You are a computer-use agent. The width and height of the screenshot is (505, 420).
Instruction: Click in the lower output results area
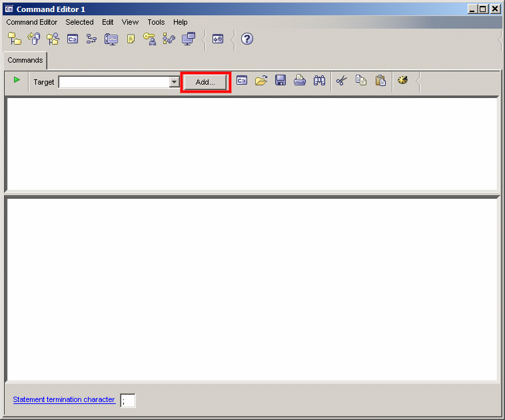[x=252, y=290]
